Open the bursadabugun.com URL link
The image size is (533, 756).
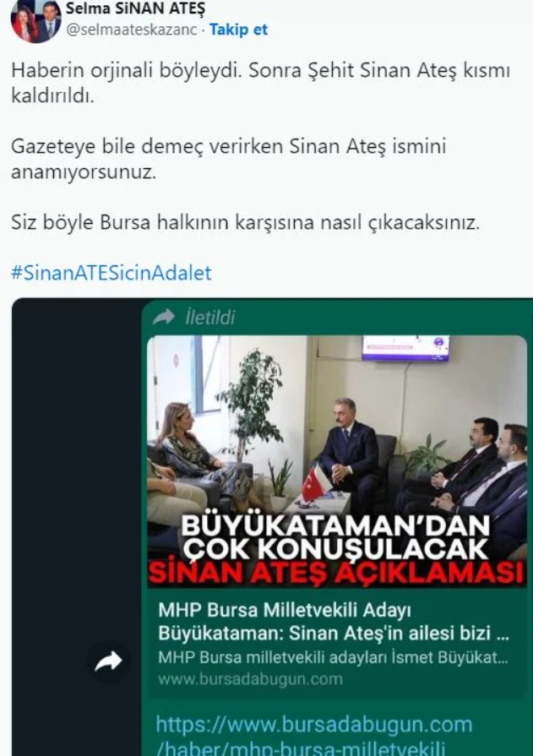click(313, 736)
